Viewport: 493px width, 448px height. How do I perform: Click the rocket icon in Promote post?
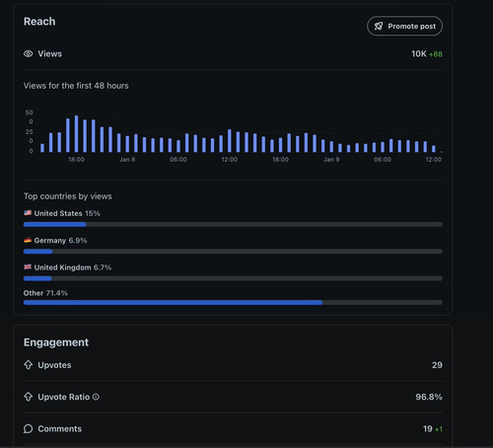pos(379,26)
